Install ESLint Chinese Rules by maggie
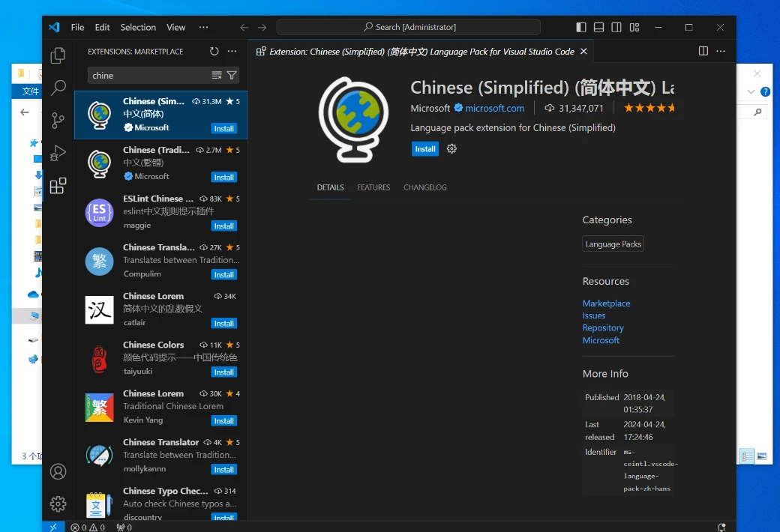Image resolution: width=780 pixels, height=532 pixels. pos(223,226)
